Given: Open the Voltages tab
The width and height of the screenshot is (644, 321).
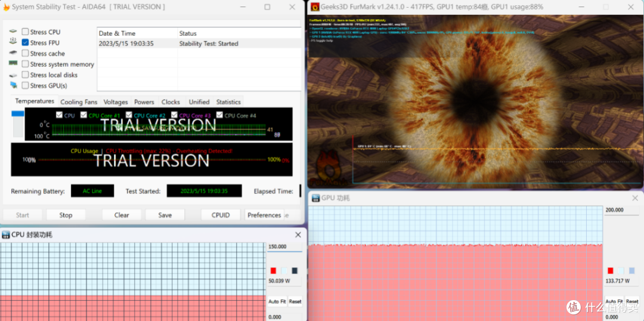Looking at the screenshot, I should [116, 102].
